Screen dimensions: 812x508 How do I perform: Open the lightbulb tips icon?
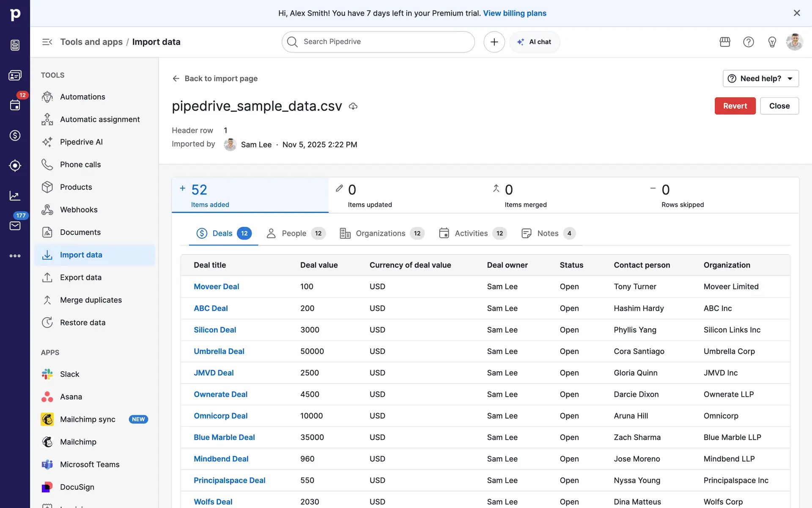pyautogui.click(x=772, y=42)
